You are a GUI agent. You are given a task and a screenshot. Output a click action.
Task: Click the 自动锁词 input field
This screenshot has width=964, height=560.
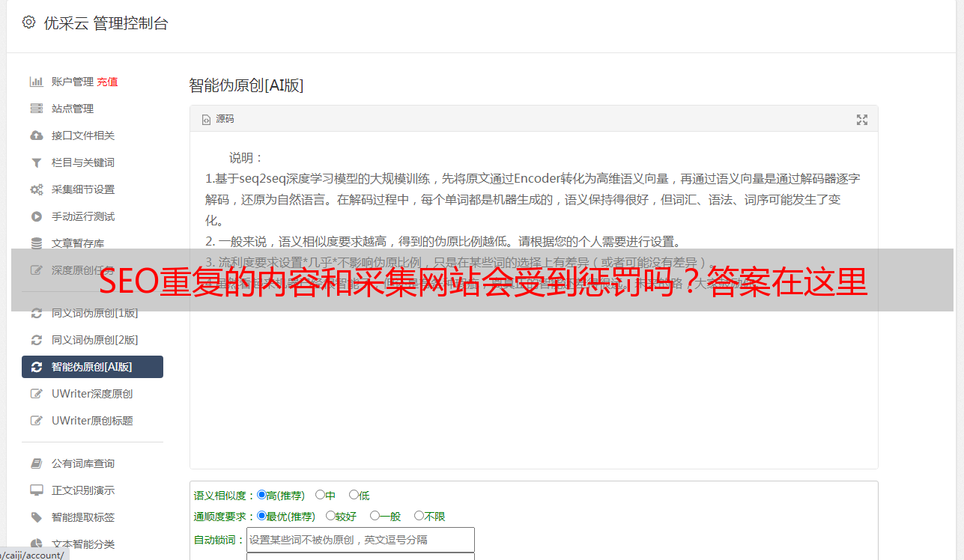(x=360, y=540)
